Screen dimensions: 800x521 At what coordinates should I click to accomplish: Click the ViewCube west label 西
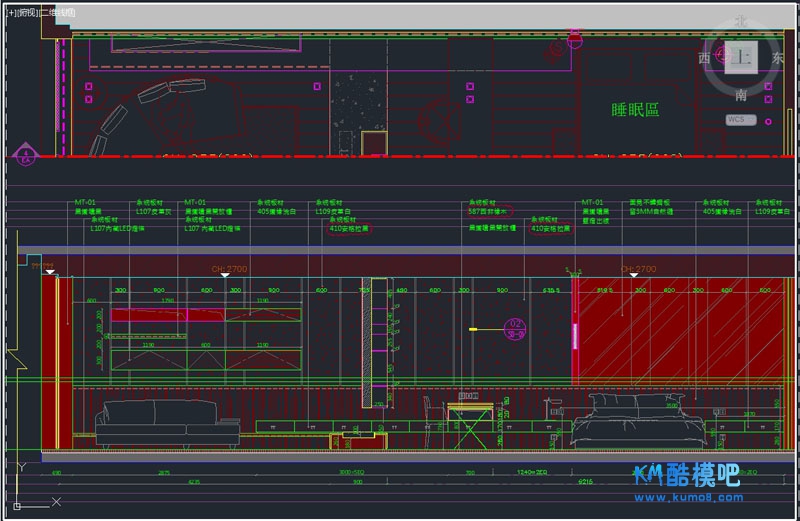pyautogui.click(x=704, y=58)
